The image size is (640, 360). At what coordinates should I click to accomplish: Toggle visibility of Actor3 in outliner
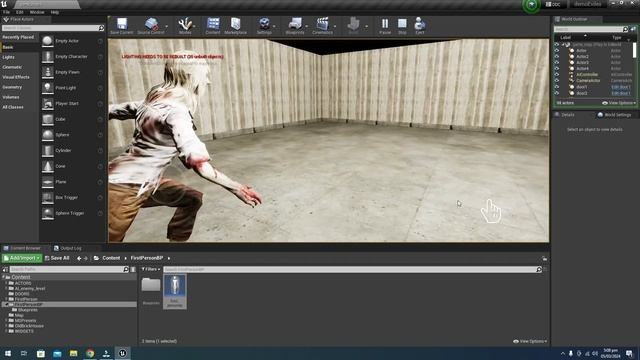(x=557, y=62)
